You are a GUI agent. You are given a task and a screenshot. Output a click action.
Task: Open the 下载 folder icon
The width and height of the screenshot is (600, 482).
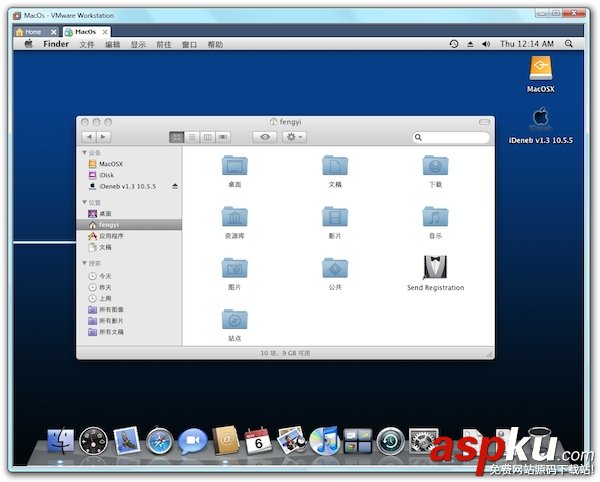(x=435, y=165)
